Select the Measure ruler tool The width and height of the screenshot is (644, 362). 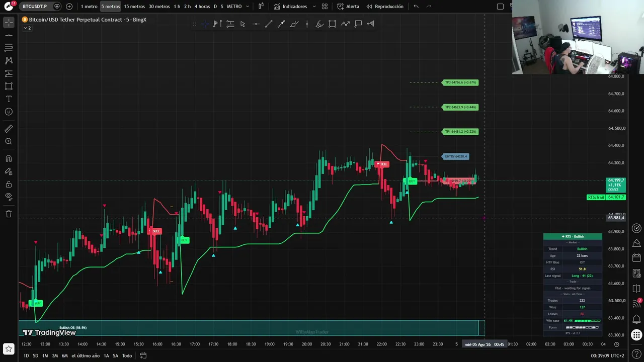coord(9,129)
